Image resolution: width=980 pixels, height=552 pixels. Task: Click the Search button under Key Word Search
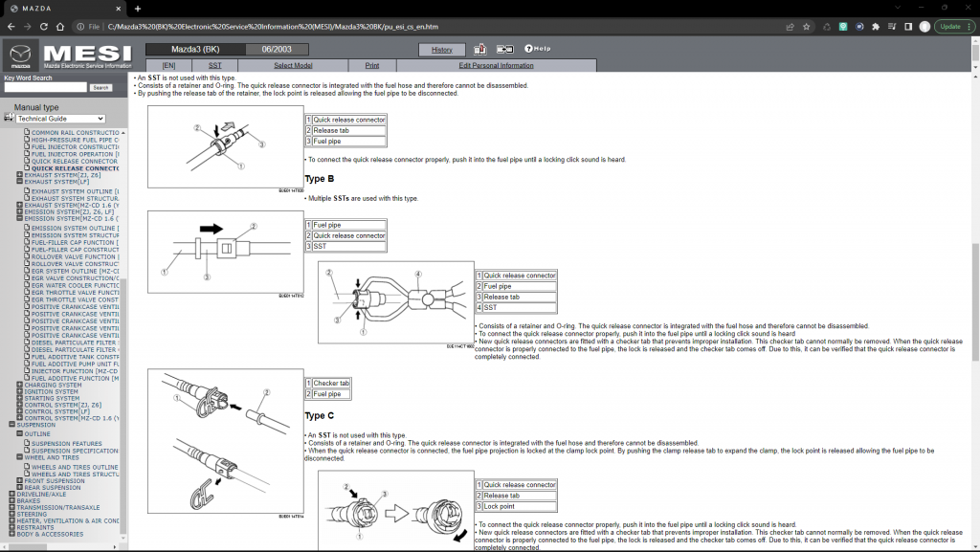(100, 85)
